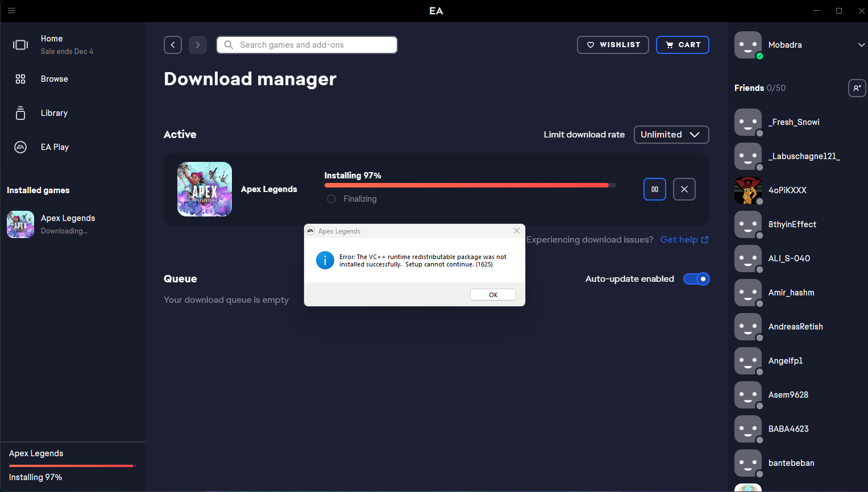Viewport: 868px width, 492px height.
Task: Click the Home screen icon in sidebar
Action: pyautogui.click(x=20, y=45)
